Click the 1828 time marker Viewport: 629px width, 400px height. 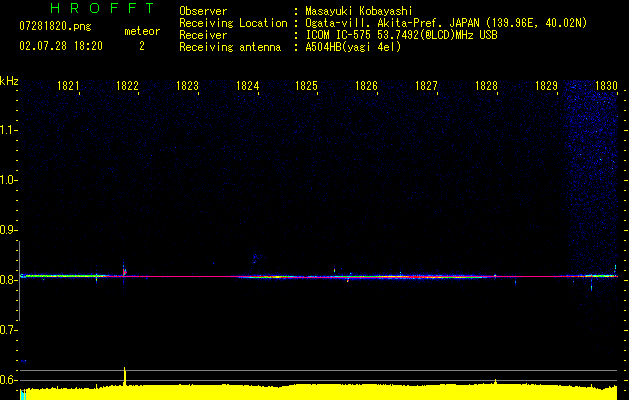[486, 86]
